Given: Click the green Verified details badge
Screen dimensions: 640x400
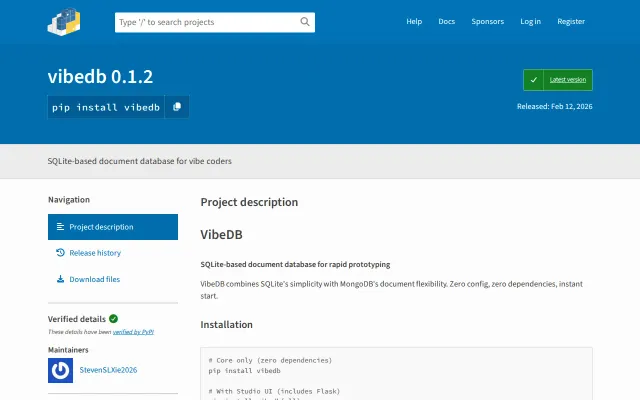Looking at the screenshot, I should coord(113,319).
